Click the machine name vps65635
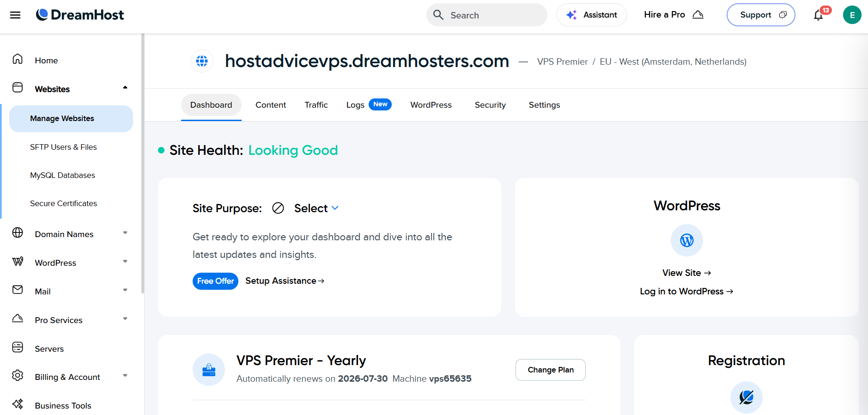868x415 pixels. [x=450, y=379]
